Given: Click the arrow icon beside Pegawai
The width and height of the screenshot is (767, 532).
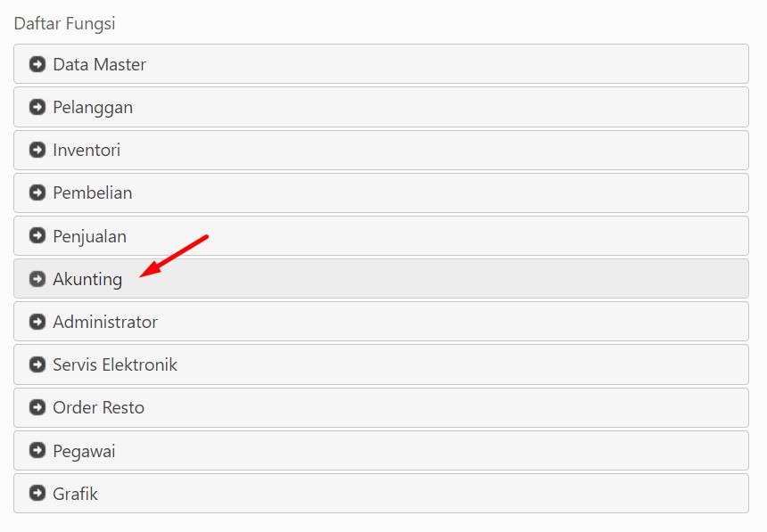Looking at the screenshot, I should pyautogui.click(x=37, y=450).
